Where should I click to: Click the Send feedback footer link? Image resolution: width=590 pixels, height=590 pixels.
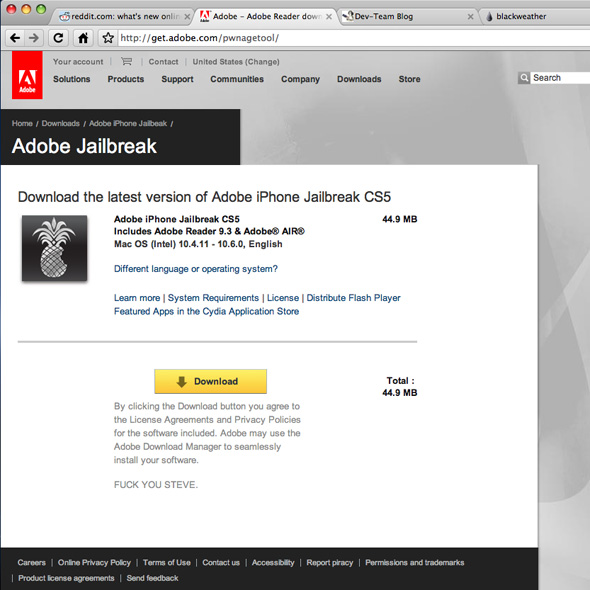(152, 578)
